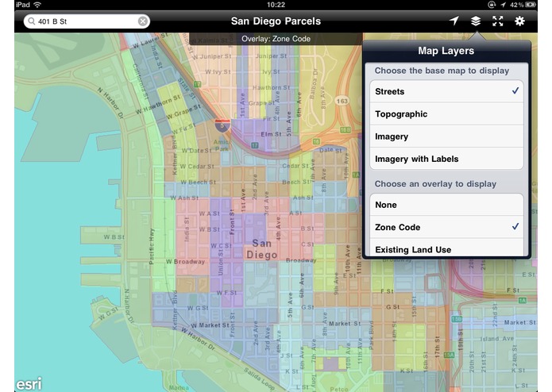Tap the Amici Park label
The image size is (552, 392).
(222, 145)
